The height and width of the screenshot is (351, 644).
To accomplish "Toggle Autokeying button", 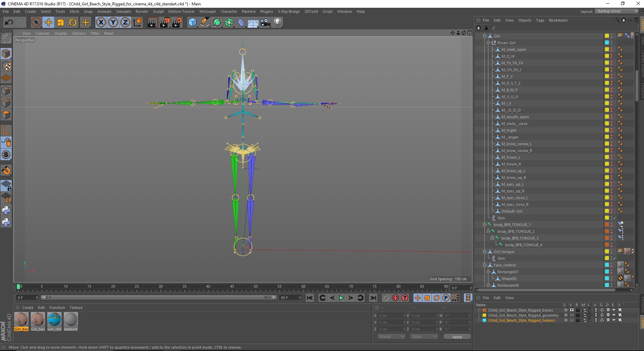I will point(395,298).
